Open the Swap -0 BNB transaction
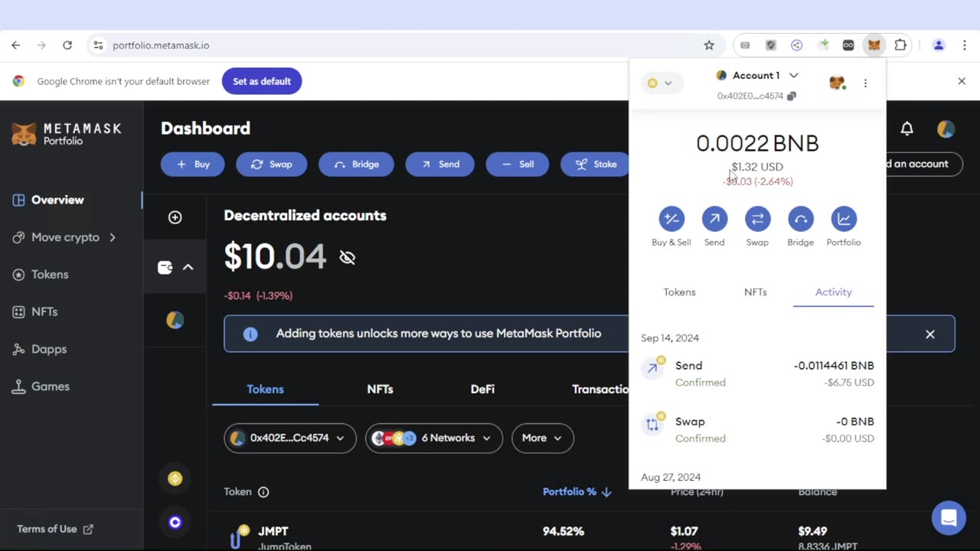Screen dimensions: 980x551 pos(757,429)
